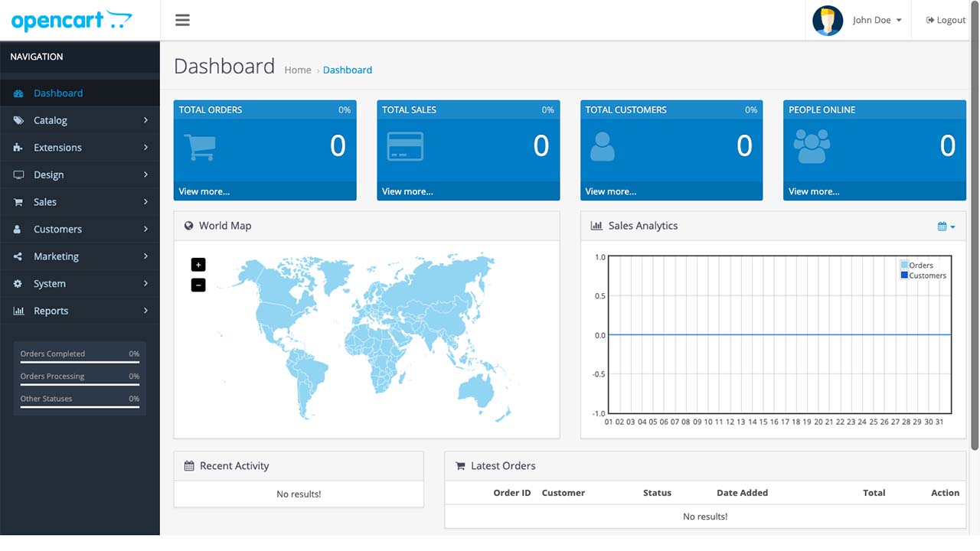The height and width of the screenshot is (551, 980).
Task: Open the Sales Analytics calendar range dropdown
Action: pos(946,227)
